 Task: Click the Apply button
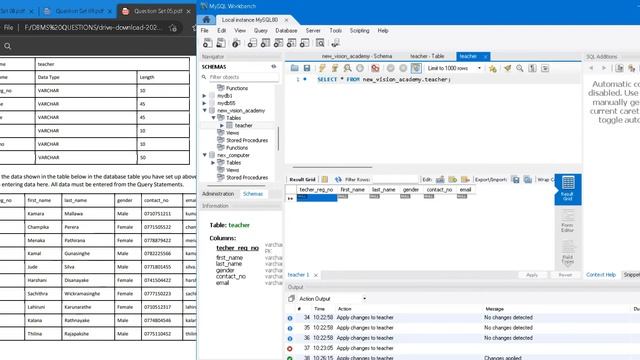pos(532,275)
